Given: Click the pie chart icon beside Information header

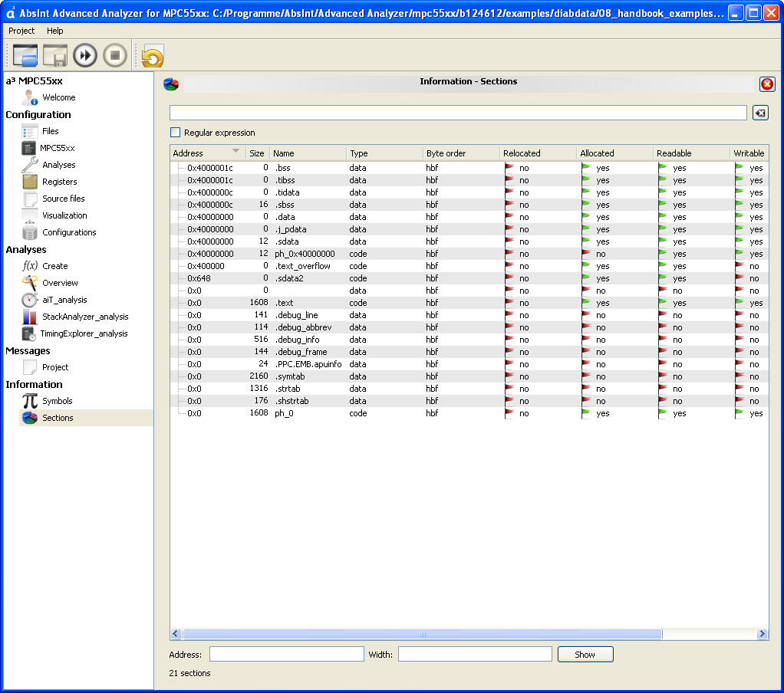Looking at the screenshot, I should pyautogui.click(x=171, y=84).
